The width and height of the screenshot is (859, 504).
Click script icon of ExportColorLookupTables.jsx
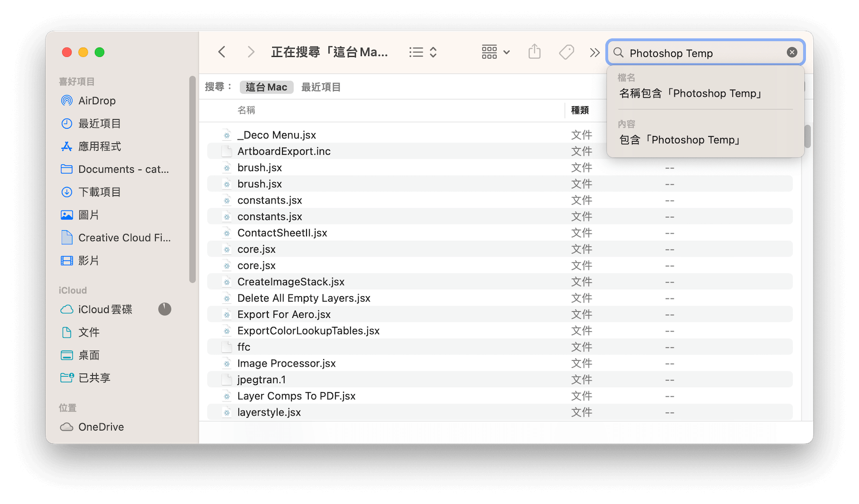coord(227,331)
